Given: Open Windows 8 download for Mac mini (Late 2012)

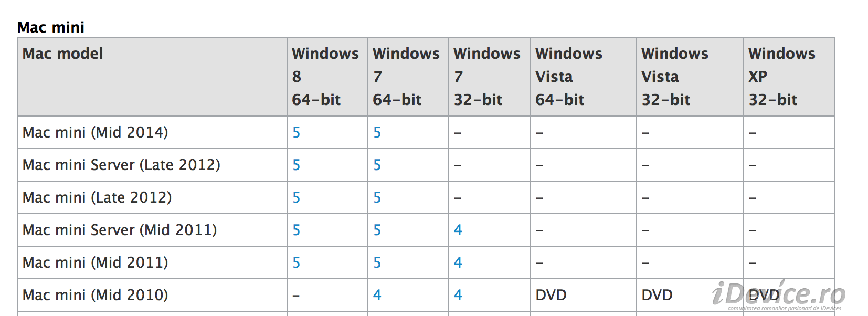Looking at the screenshot, I should (x=297, y=198).
